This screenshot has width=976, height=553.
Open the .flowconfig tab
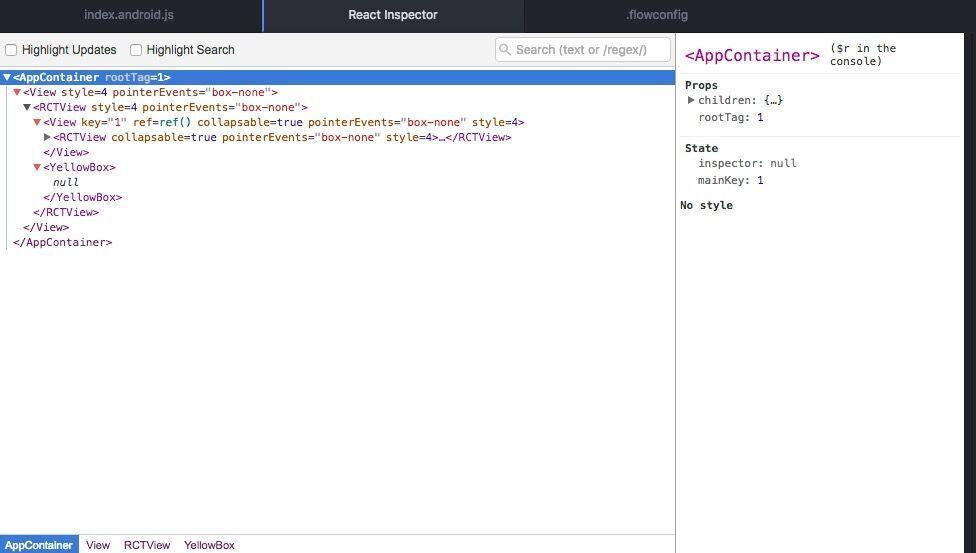coord(657,15)
